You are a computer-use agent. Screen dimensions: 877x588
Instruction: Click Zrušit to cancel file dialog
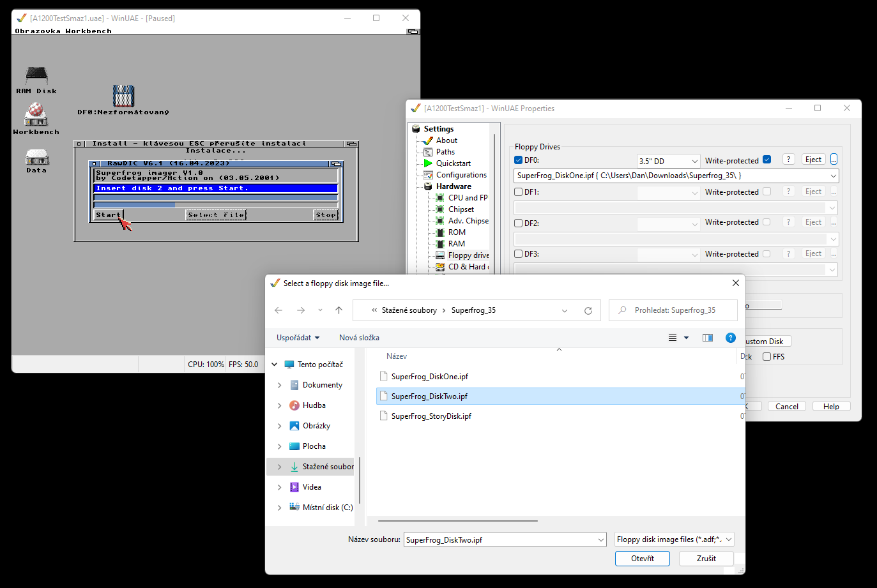click(x=706, y=559)
